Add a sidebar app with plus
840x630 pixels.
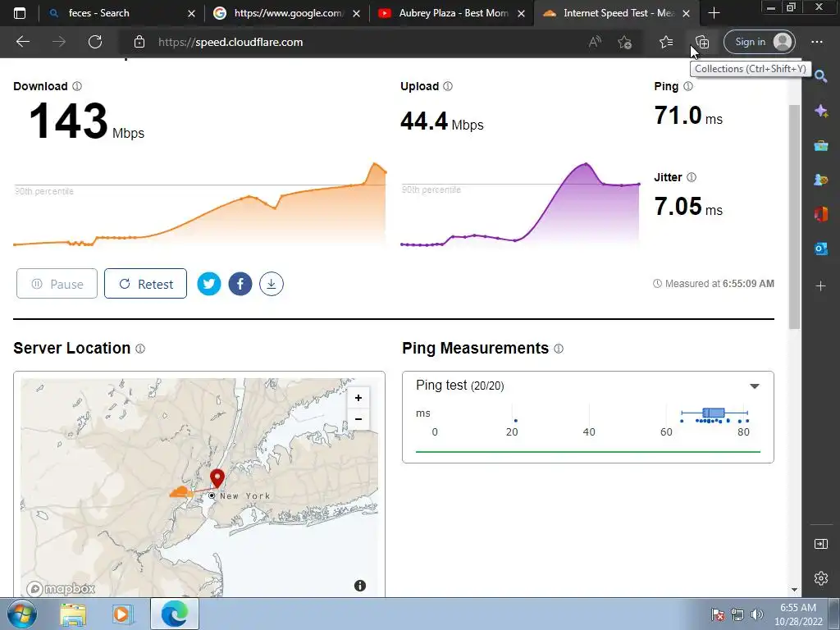pos(820,286)
